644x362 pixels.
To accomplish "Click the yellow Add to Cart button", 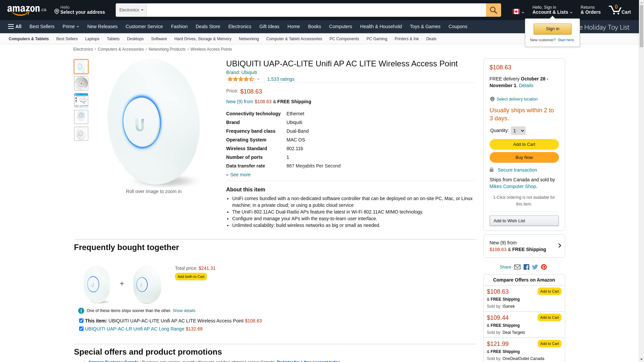I will pyautogui.click(x=524, y=144).
